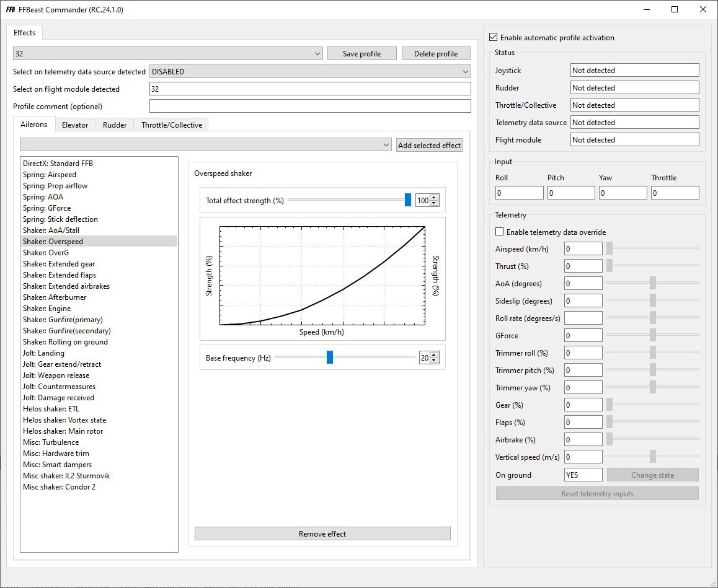Image resolution: width=718 pixels, height=588 pixels.
Task: Open the effect selection combo box
Action: pos(206,144)
